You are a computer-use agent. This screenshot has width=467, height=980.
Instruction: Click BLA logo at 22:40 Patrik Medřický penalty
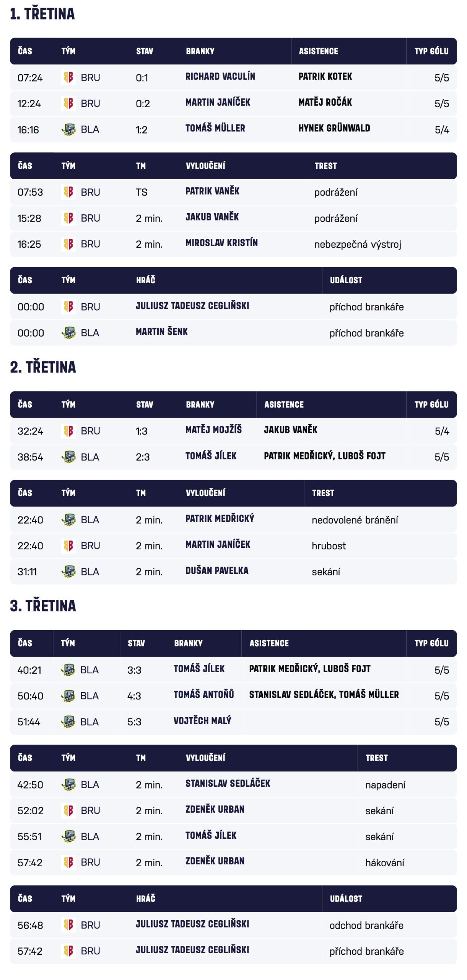(x=68, y=519)
